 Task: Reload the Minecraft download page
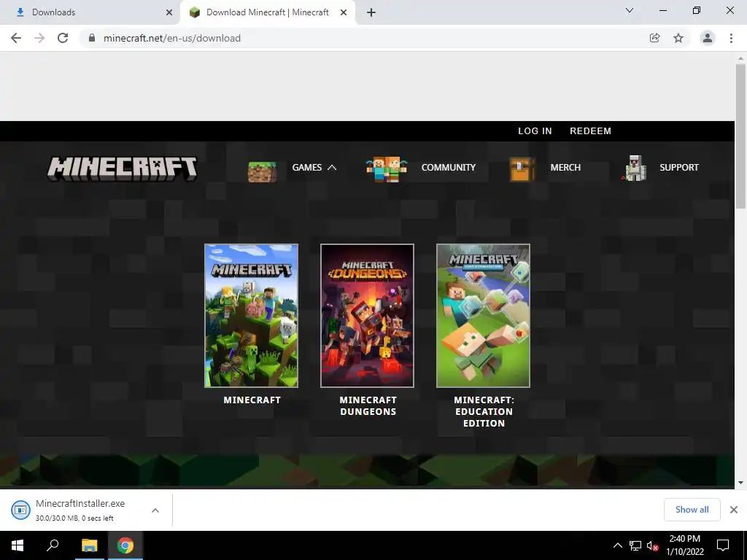[x=63, y=38]
